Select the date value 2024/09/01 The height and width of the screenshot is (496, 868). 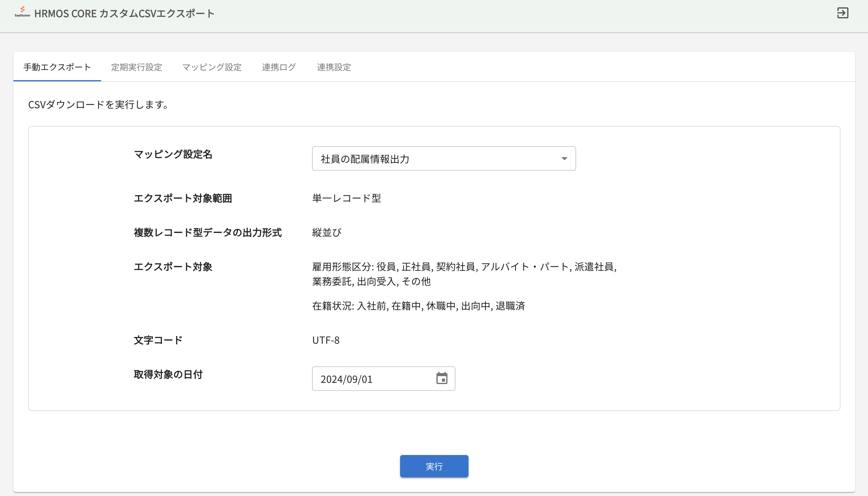[346, 379]
